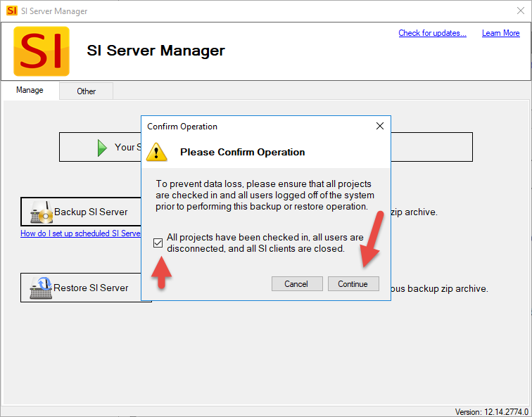This screenshot has height=417, width=532.
Task: Click the small SI icon in title bar
Action: [x=11, y=11]
